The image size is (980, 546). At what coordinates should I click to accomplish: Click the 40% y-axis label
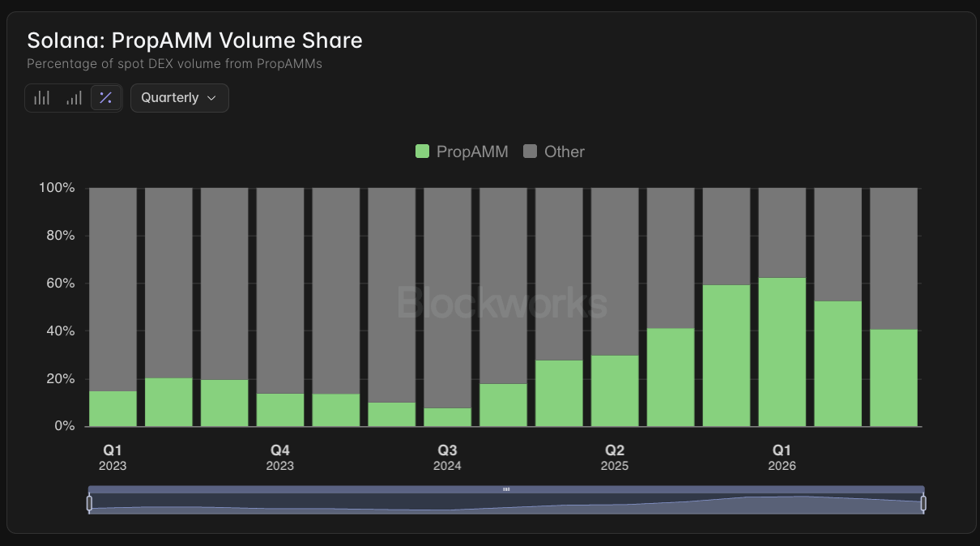point(60,331)
